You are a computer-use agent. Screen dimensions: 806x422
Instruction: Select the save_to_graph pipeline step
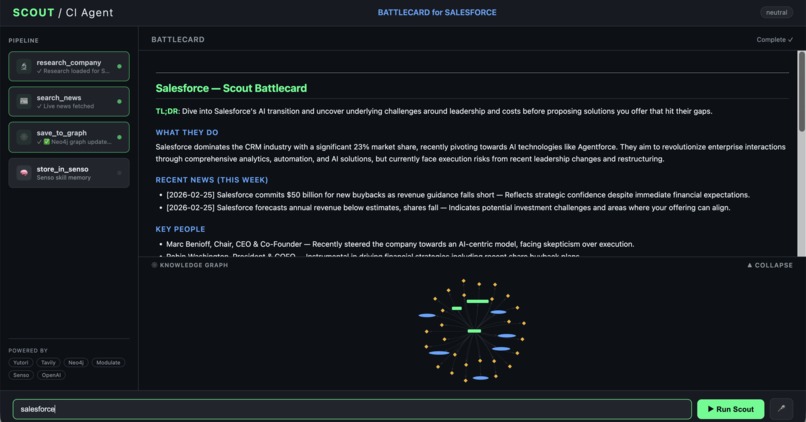coord(69,137)
